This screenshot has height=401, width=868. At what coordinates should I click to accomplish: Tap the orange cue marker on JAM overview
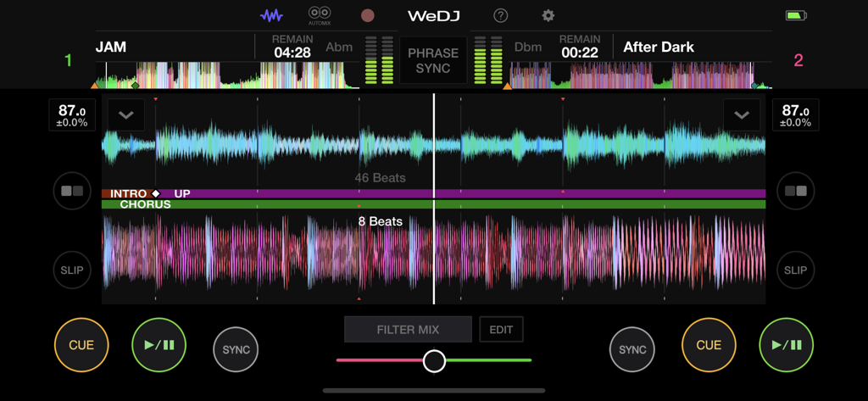(95, 86)
